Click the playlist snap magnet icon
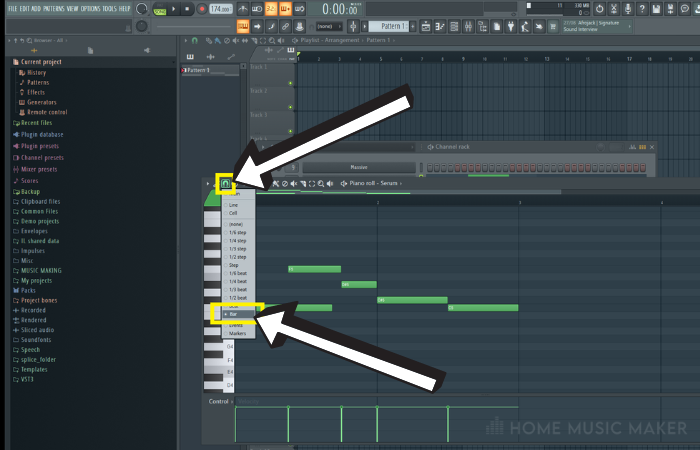 click(195, 40)
